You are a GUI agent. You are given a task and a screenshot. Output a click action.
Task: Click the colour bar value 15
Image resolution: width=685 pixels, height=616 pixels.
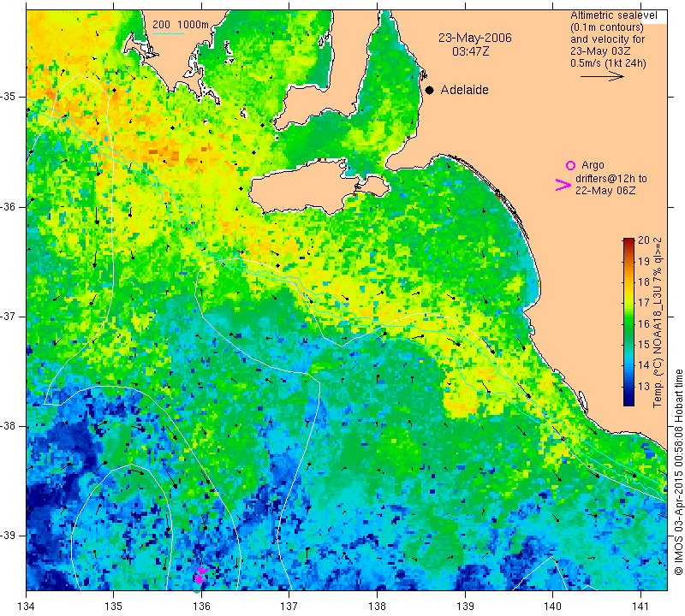click(x=644, y=345)
